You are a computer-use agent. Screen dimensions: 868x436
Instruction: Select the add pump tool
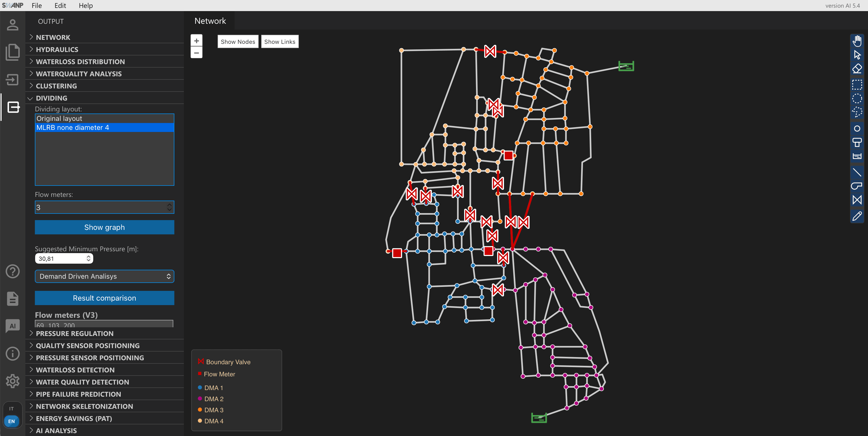tap(857, 186)
